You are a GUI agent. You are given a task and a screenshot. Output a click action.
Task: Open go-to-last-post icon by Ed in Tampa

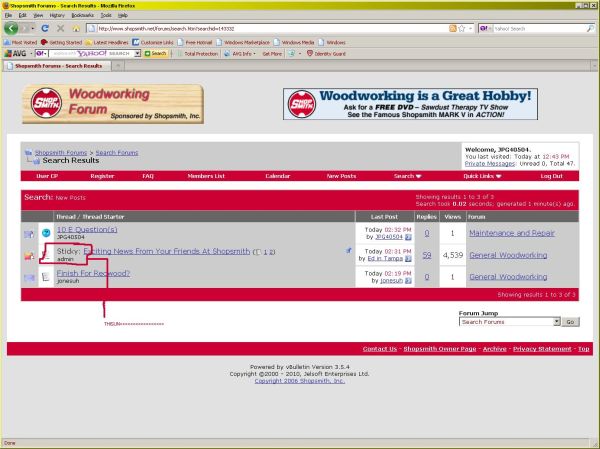click(x=408, y=259)
